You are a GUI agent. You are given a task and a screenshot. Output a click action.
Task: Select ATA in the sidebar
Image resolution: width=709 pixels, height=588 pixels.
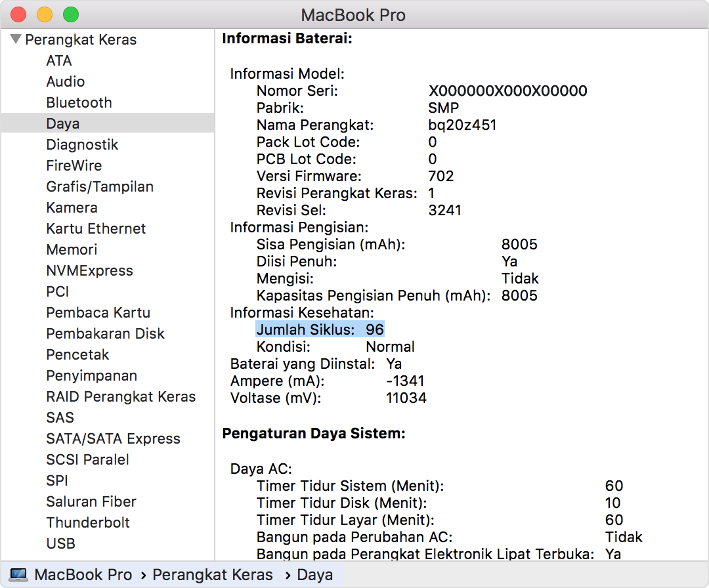pos(59,60)
